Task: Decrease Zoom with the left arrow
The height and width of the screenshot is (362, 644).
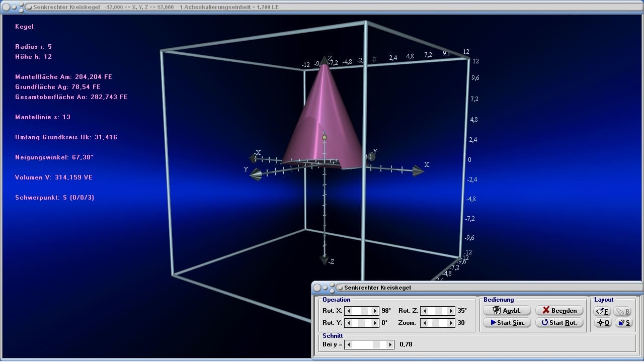Action: [x=424, y=323]
